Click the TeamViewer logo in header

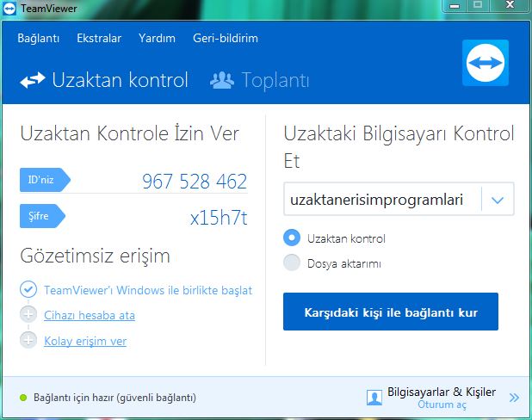point(486,63)
